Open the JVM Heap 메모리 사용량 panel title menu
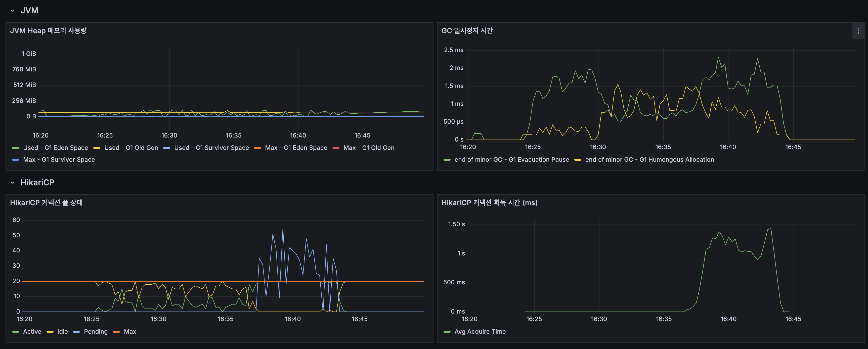The image size is (868, 349). (48, 31)
